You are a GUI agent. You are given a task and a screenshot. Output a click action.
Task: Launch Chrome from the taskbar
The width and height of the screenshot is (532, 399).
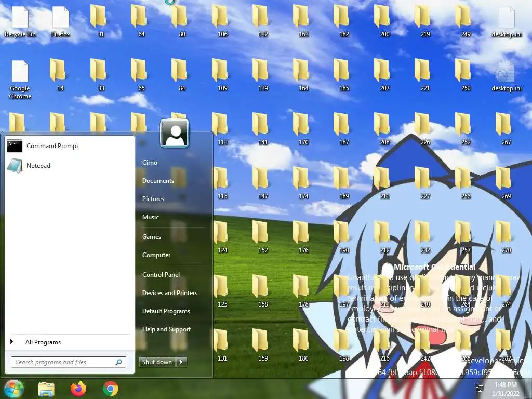(111, 389)
